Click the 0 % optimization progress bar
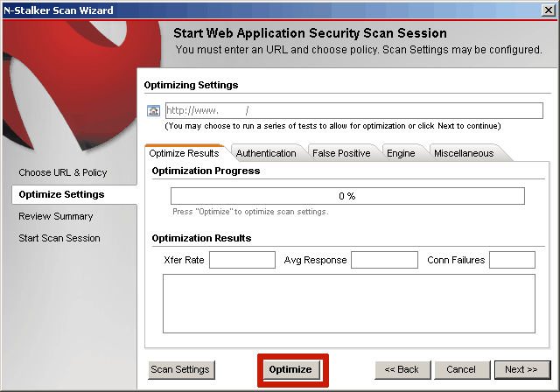 point(347,196)
